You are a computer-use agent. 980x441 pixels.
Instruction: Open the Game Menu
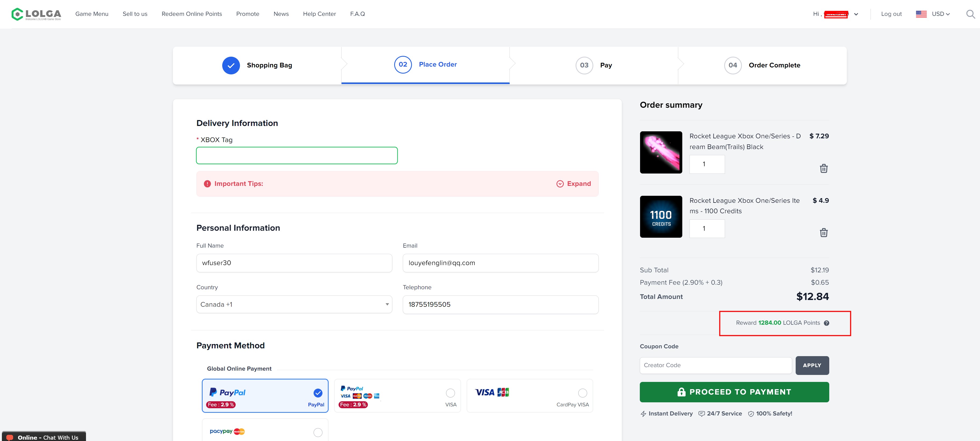pos(92,14)
